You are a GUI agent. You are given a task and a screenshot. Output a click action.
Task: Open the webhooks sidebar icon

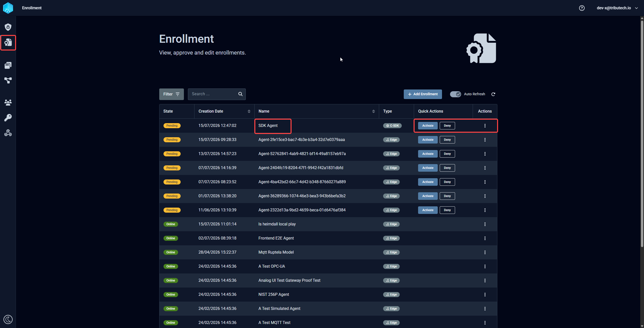pyautogui.click(x=8, y=133)
